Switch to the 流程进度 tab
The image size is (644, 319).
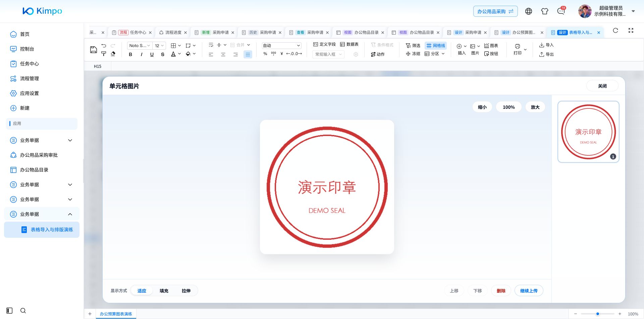point(173,33)
